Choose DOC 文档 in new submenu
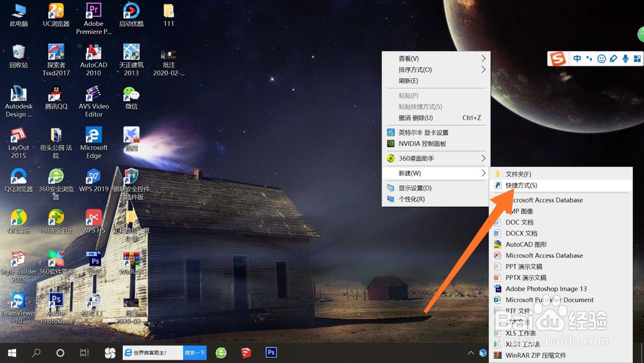This screenshot has height=363, width=644. 562,222
